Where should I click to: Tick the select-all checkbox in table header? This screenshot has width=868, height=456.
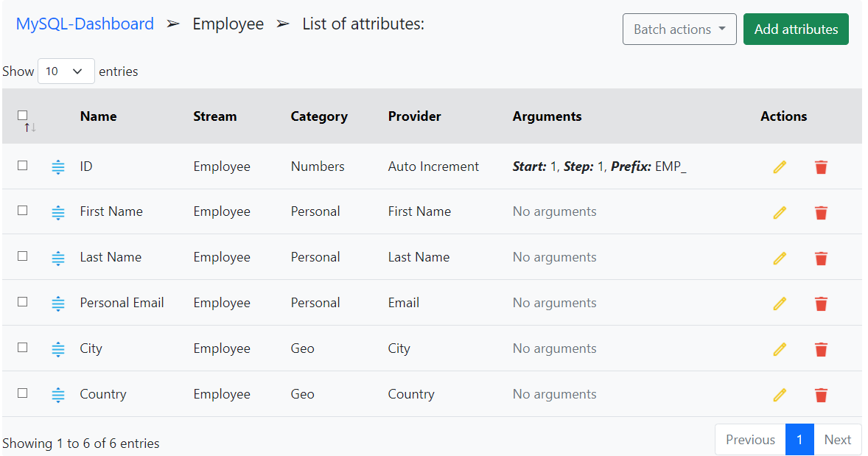[x=23, y=115]
